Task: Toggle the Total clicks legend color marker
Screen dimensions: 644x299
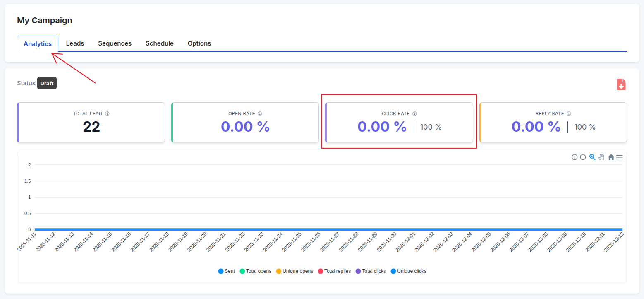Action: coord(358,271)
